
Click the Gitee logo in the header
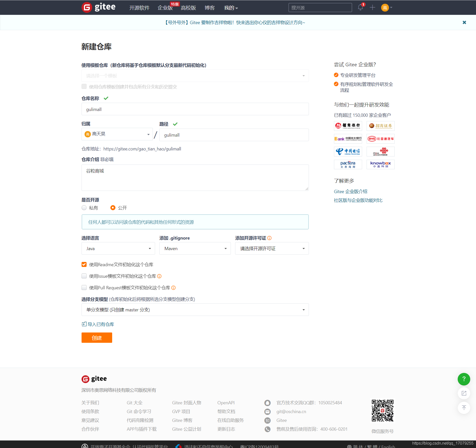[99, 7]
